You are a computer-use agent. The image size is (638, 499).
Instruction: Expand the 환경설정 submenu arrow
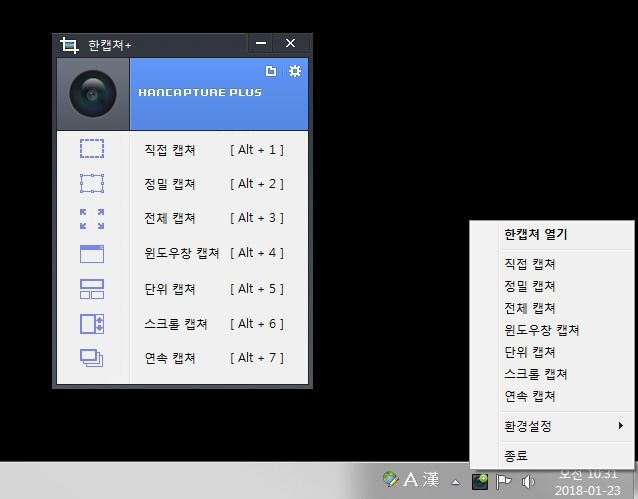pos(621,426)
